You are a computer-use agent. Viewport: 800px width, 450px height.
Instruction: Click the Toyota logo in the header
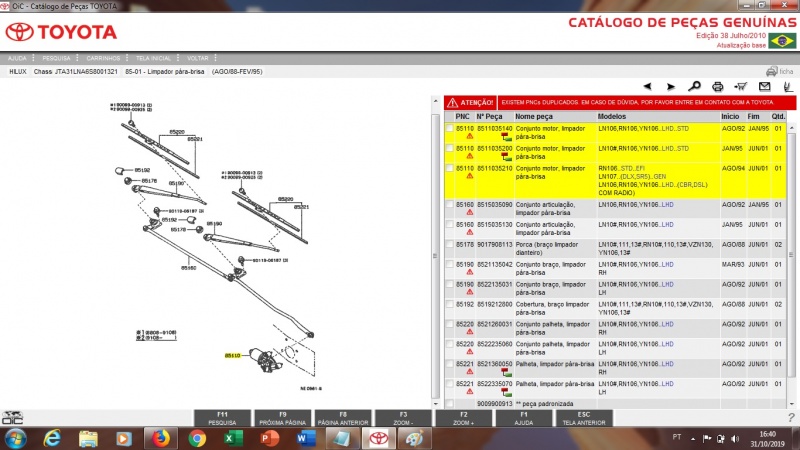(x=61, y=32)
